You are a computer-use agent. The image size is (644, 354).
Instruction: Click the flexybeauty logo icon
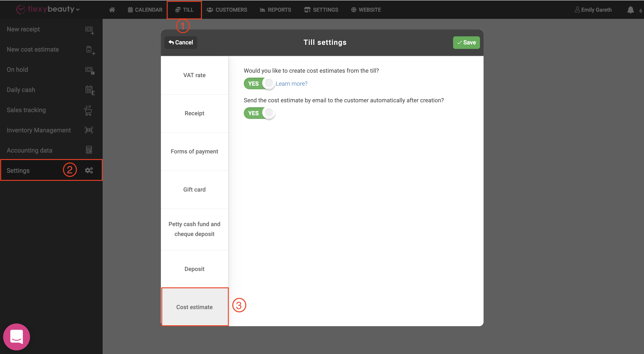[x=21, y=9]
